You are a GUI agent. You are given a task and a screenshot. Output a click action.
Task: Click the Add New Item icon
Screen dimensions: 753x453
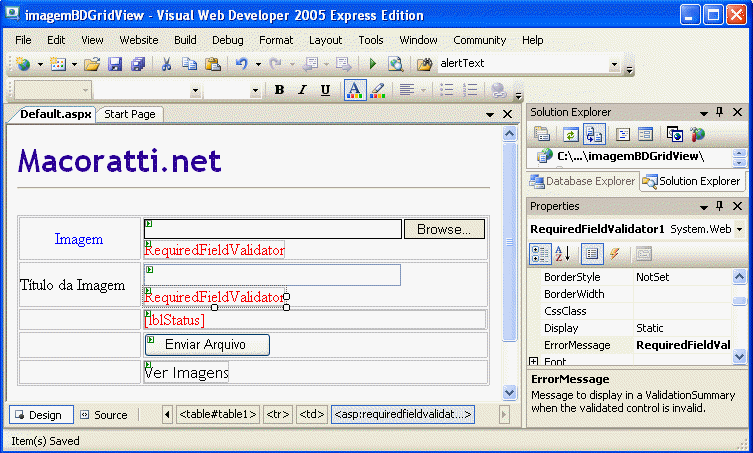pyautogui.click(x=58, y=64)
